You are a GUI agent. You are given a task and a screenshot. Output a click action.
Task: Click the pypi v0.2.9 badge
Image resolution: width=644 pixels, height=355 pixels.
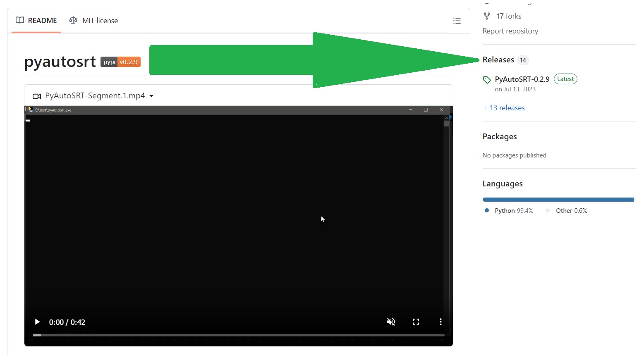click(120, 62)
